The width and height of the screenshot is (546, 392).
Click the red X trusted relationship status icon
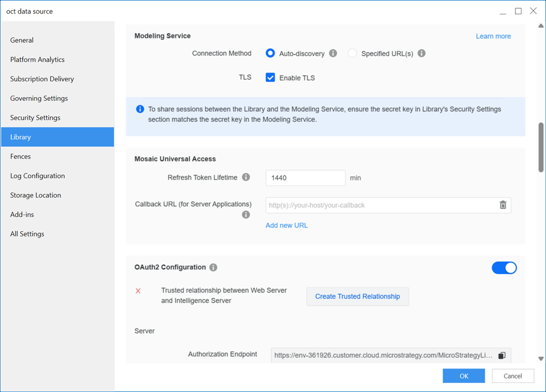pyautogui.click(x=138, y=291)
